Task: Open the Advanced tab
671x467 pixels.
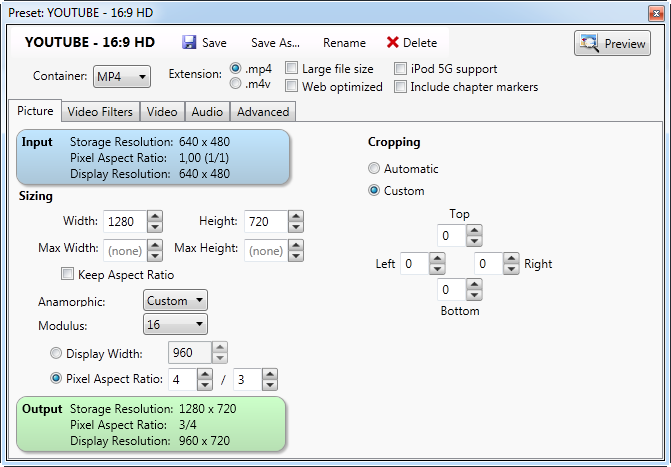Action: 263,112
